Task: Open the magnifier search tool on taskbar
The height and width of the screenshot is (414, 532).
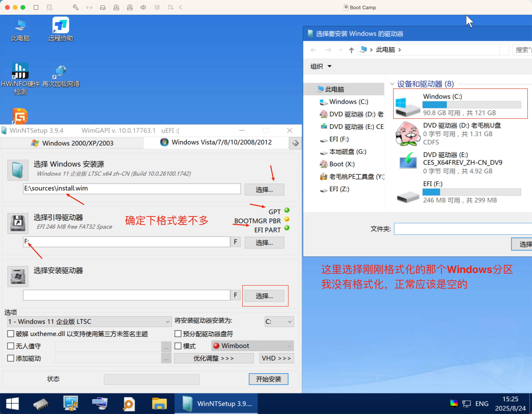Action: coord(129,404)
